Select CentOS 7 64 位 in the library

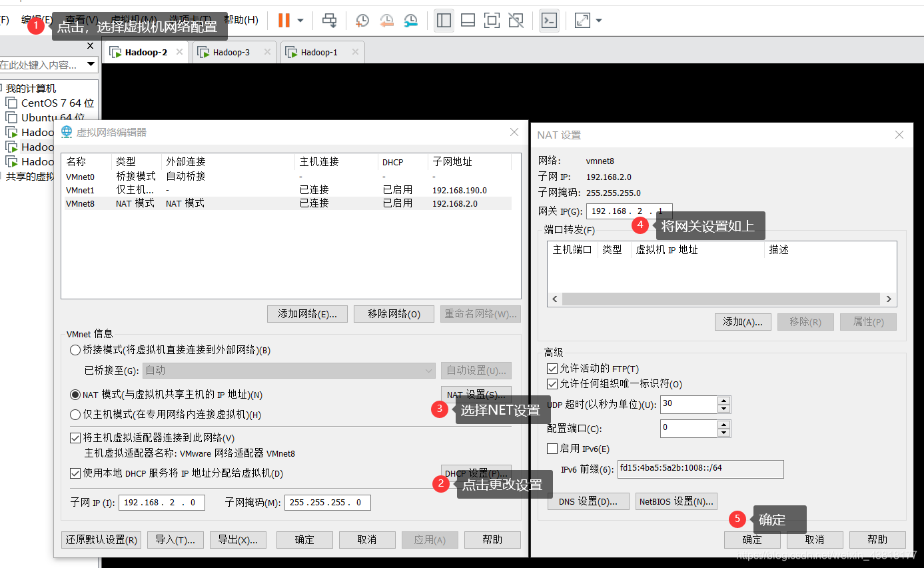pyautogui.click(x=50, y=103)
